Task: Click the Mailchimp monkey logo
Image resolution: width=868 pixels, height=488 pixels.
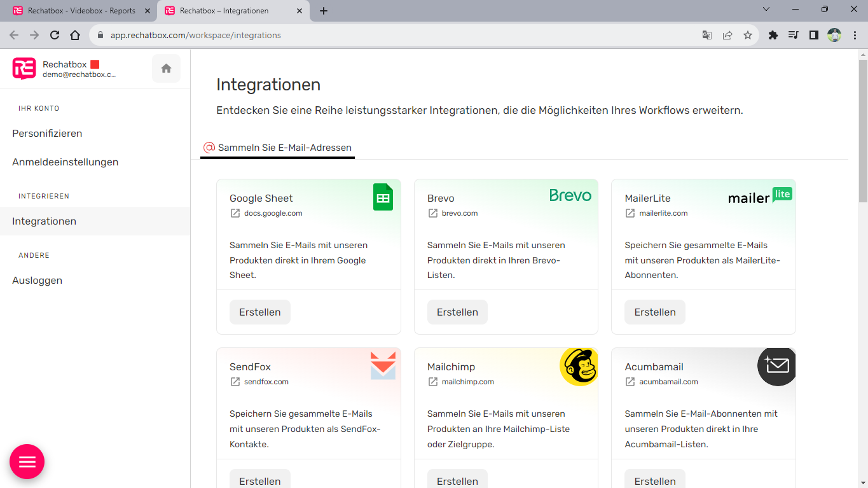Action: (x=579, y=366)
